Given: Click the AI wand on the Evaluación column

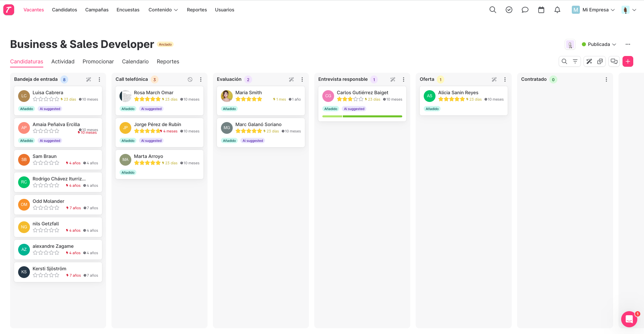Looking at the screenshot, I should click(x=291, y=79).
